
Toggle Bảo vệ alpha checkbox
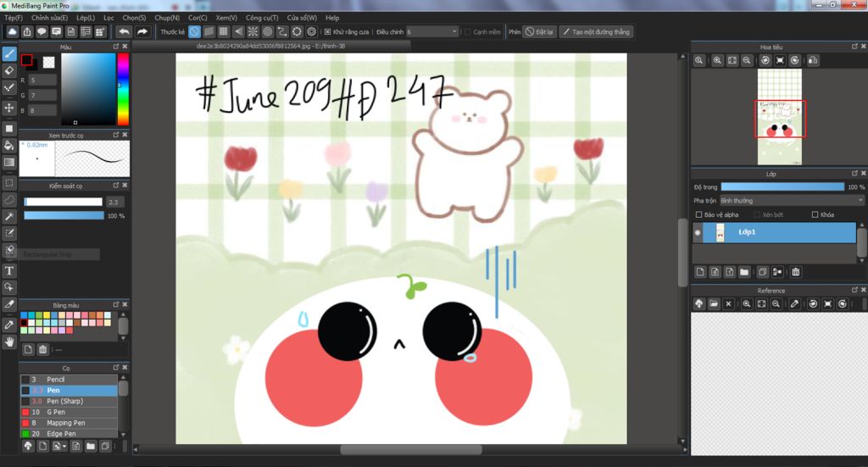pos(698,214)
